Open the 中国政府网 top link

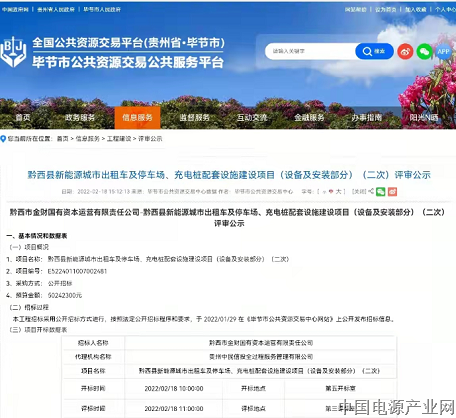(15, 10)
